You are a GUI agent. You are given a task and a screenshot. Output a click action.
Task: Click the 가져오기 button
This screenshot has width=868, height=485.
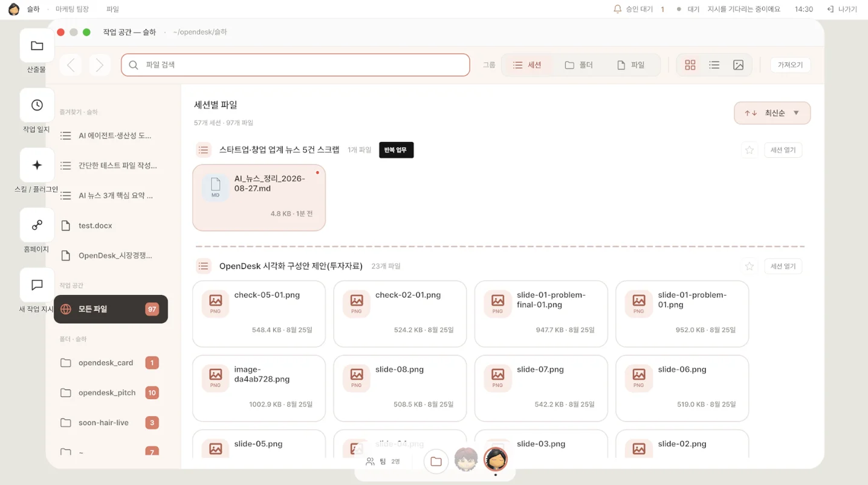tap(790, 65)
